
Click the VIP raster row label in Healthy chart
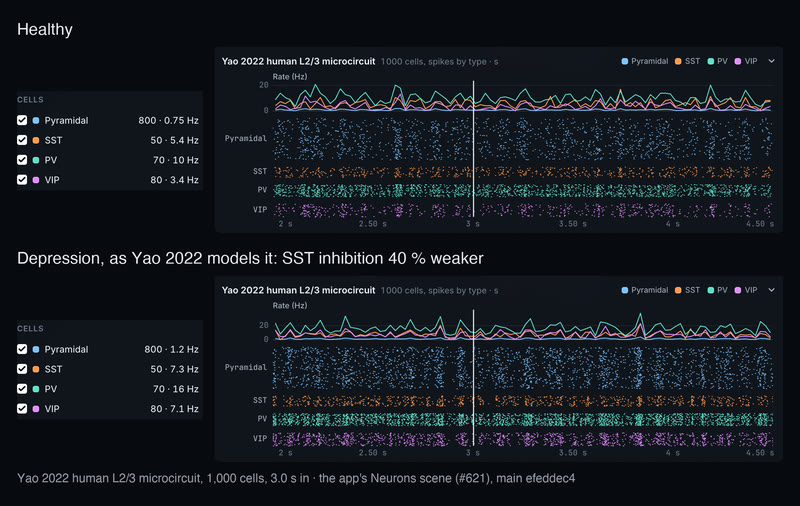point(260,210)
